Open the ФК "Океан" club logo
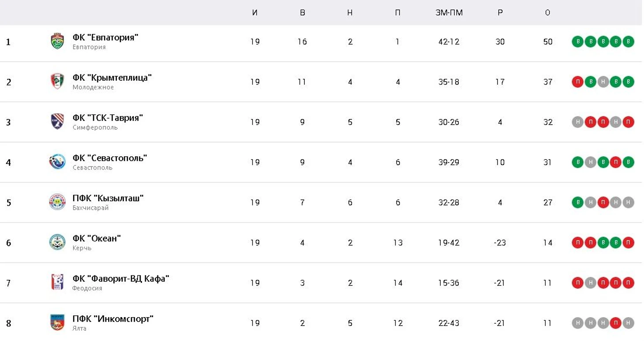Viewport: 644px width, 341px height. [57, 242]
